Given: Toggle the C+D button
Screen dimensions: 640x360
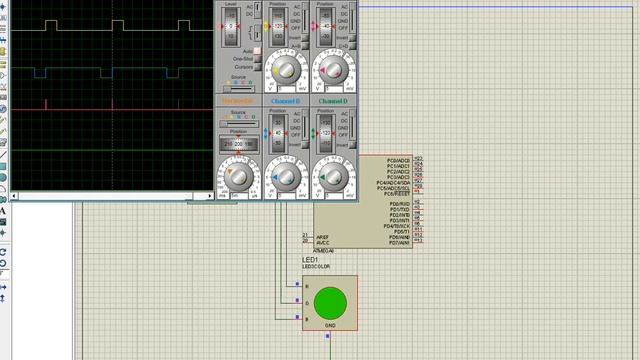Looking at the screenshot, I should [352, 46].
